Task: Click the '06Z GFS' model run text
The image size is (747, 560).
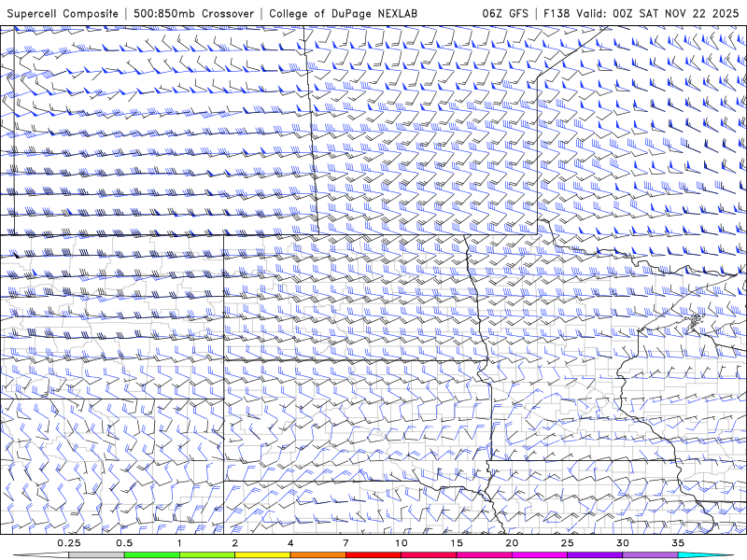Action: click(x=505, y=13)
